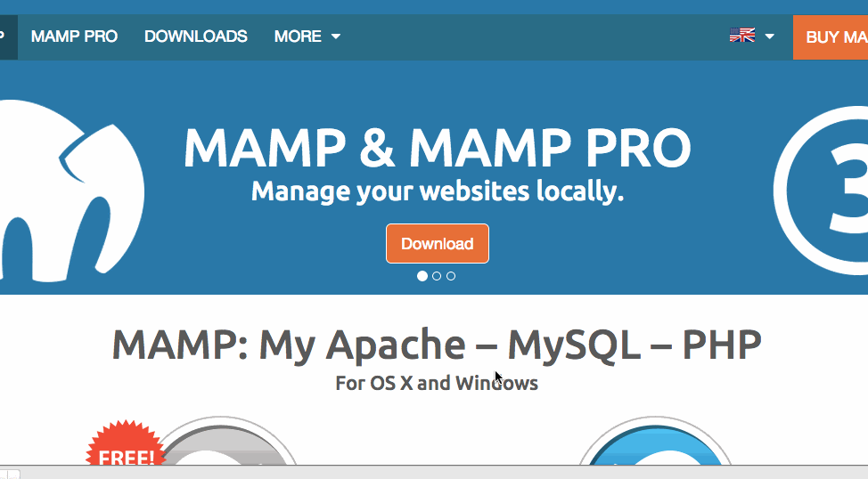
Task: Click the orange Download button
Action: pos(438,243)
